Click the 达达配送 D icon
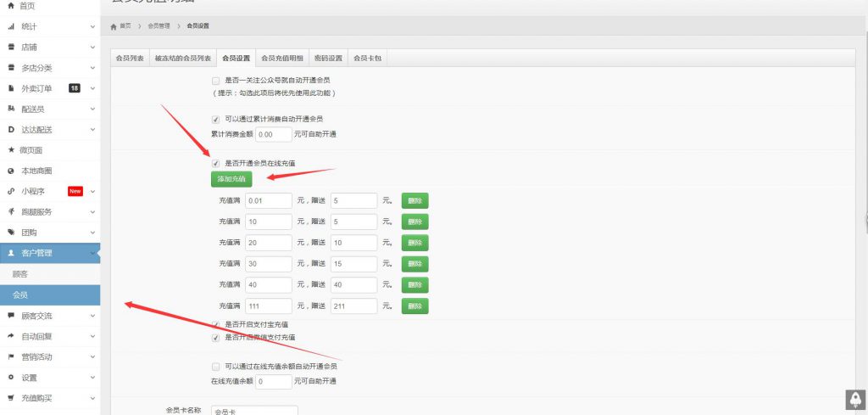868x415 pixels. 10,130
